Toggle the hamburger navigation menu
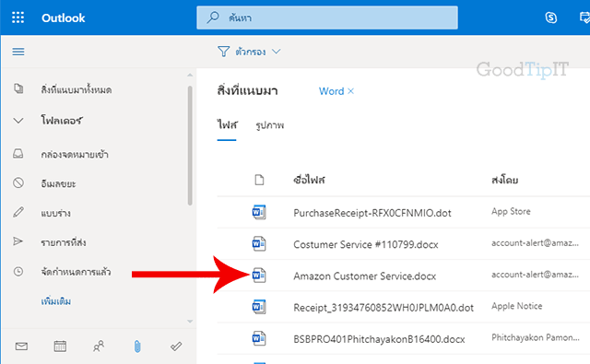Screen dimensions: 590x364 click(x=18, y=52)
